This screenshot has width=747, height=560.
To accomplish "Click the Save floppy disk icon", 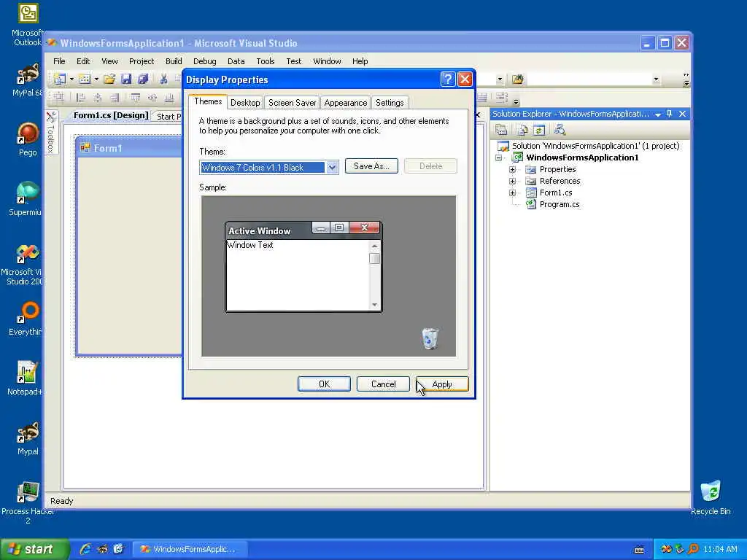I will click(126, 79).
